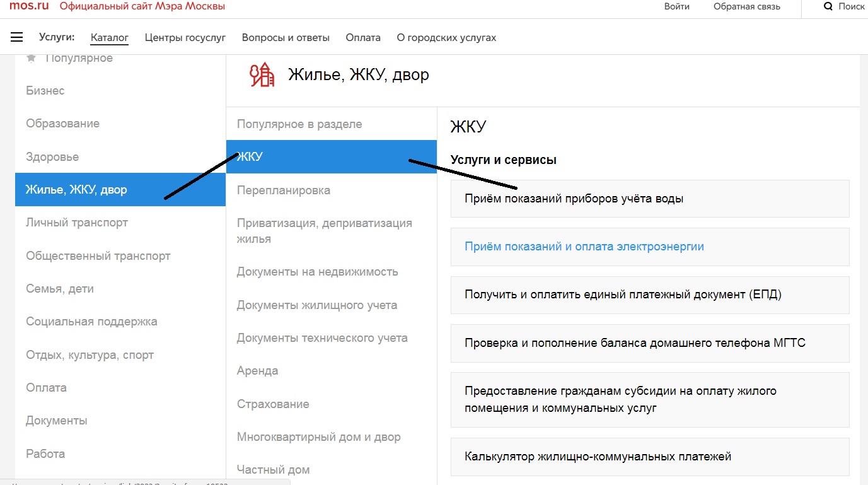
Task: Select Жилье, ЖКУ, двор category
Action: pyautogui.click(x=120, y=189)
